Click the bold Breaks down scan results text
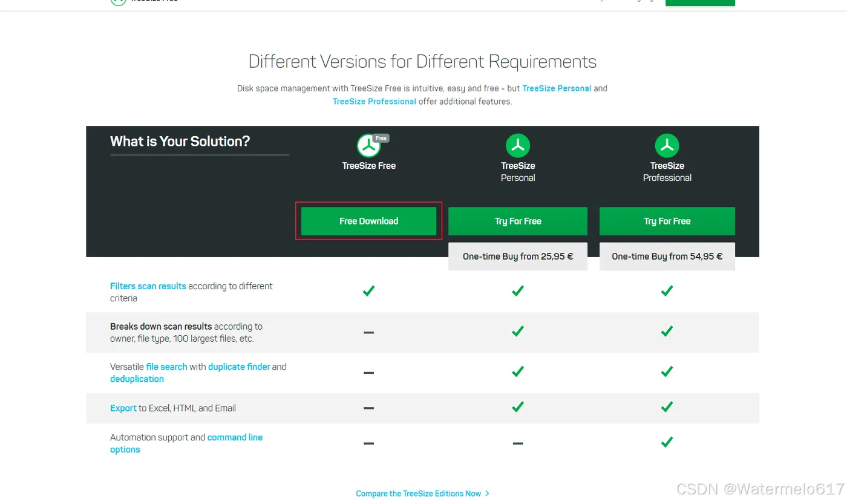The width and height of the screenshot is (847, 504). 161,326
